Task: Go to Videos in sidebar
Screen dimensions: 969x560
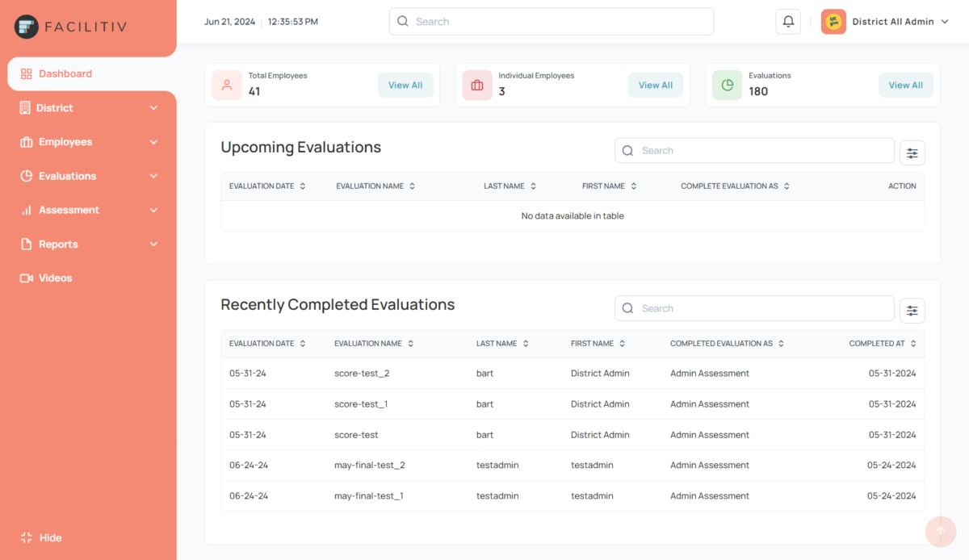Action: [55, 278]
